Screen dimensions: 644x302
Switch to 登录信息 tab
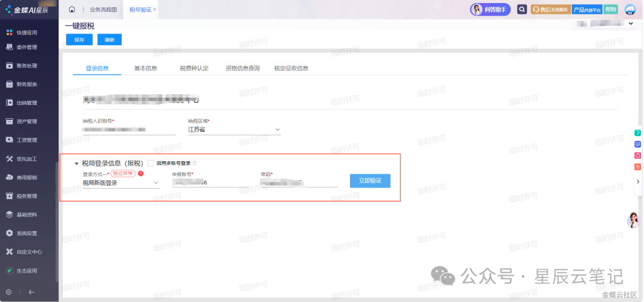pos(97,68)
